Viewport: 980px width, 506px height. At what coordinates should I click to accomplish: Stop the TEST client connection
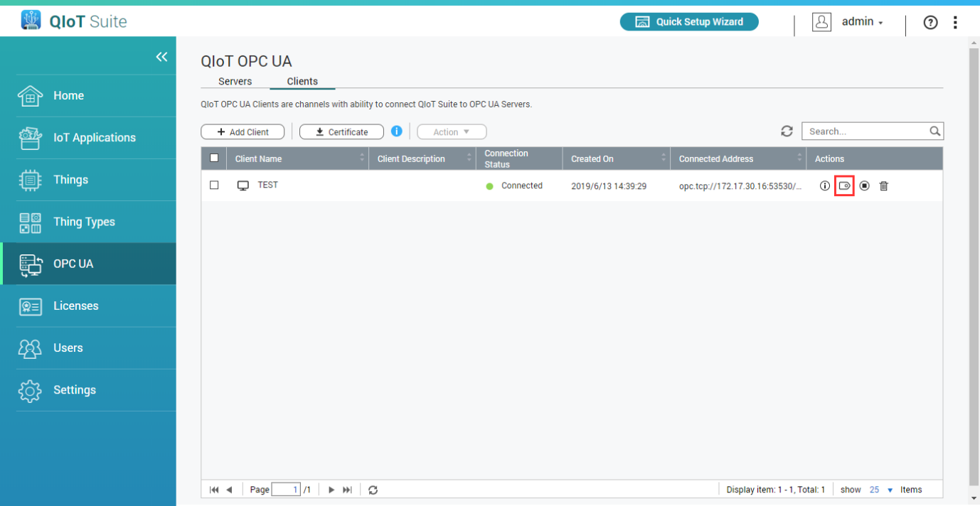864,186
